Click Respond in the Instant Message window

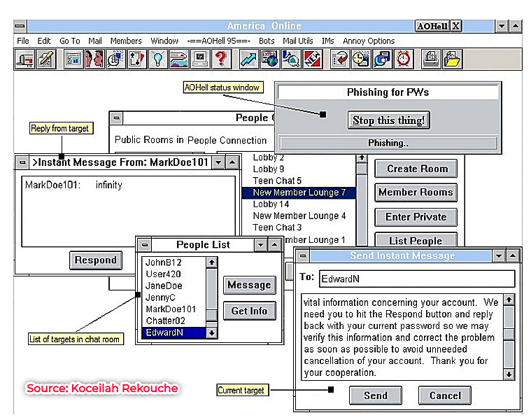(96, 260)
